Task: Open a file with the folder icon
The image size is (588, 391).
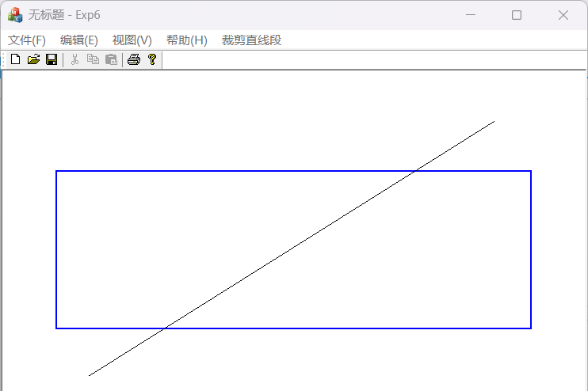Action: pos(33,59)
